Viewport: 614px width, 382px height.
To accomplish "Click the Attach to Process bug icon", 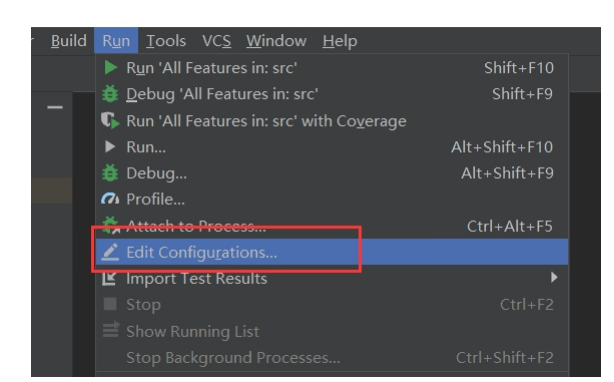I will [x=110, y=225].
